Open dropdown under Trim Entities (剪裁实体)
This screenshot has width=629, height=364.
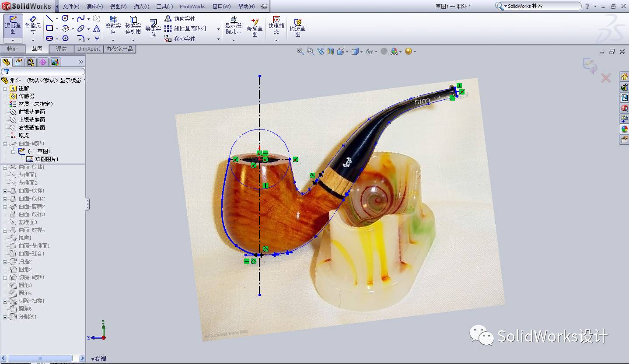(113, 40)
